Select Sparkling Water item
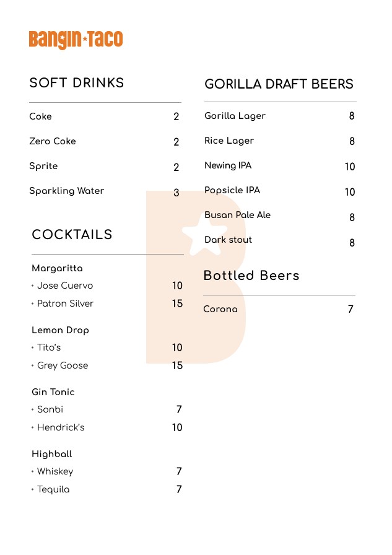The image size is (392, 555). [x=66, y=191]
